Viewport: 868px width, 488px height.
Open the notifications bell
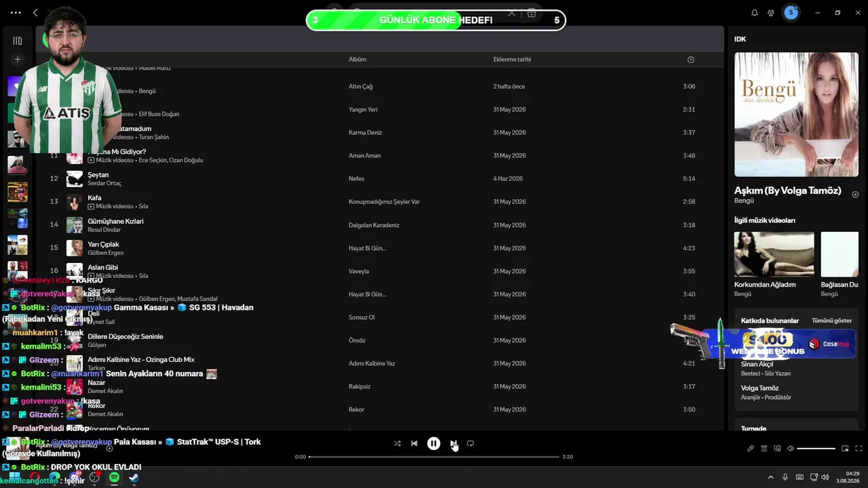point(755,13)
